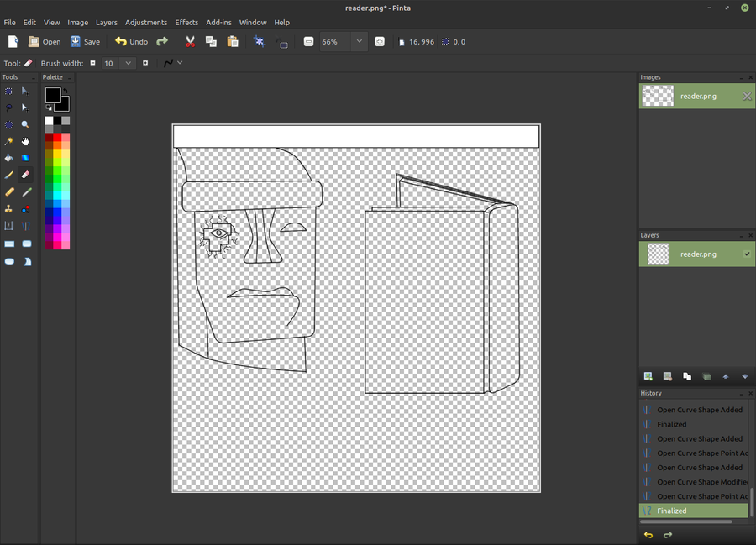
Task: Select the Paint Bucket tool
Action: [9, 158]
